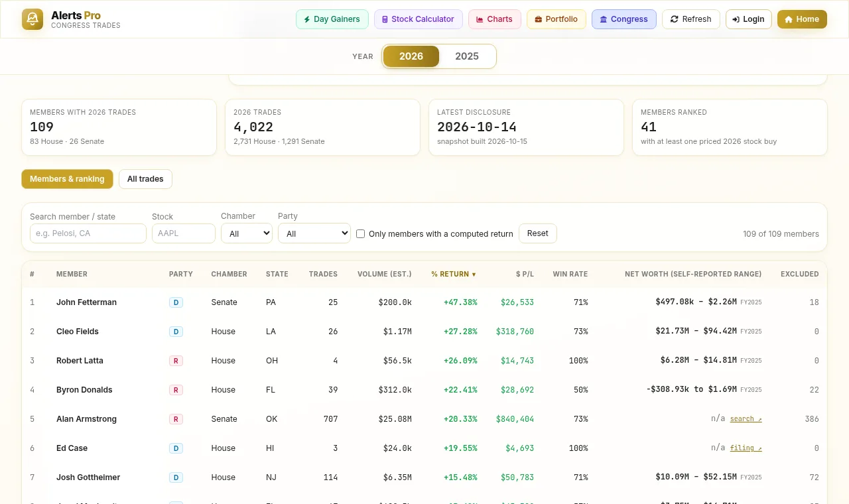Viewport: 849px width, 504px height.
Task: Click the Alerts Pro bell logo icon
Action: (33, 19)
